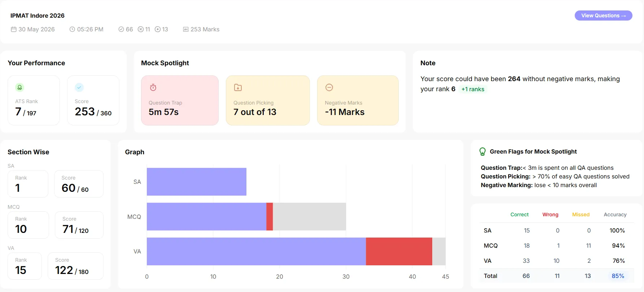
Task: Click the red wrong segment of the VA bar
Action: 399,251
